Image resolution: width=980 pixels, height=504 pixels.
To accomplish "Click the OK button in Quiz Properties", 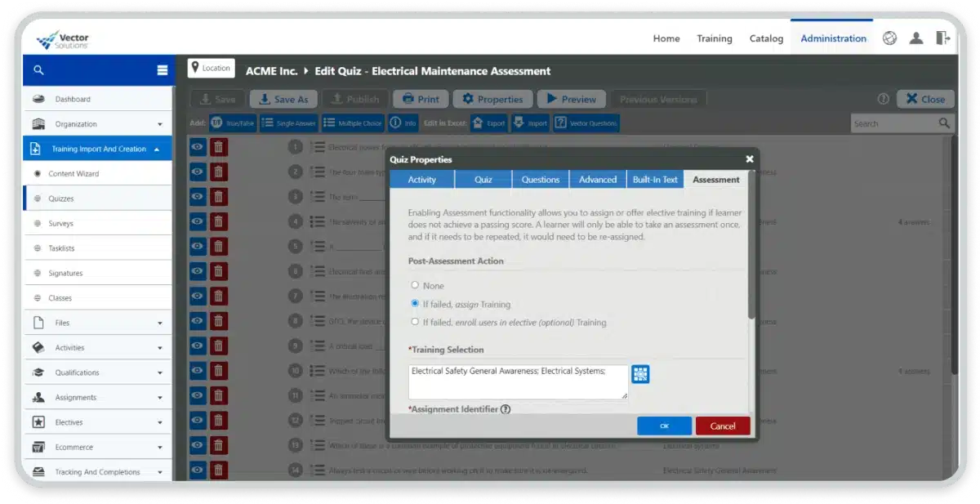I will (x=664, y=426).
